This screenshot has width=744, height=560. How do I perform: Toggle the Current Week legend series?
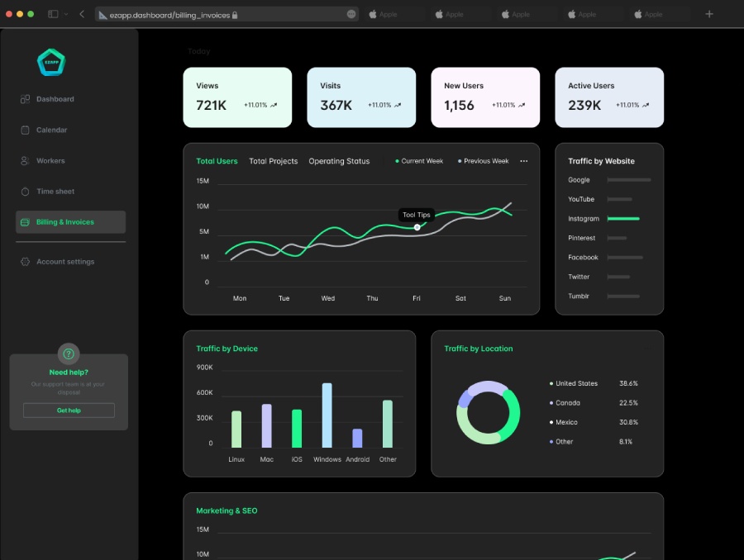coord(422,161)
